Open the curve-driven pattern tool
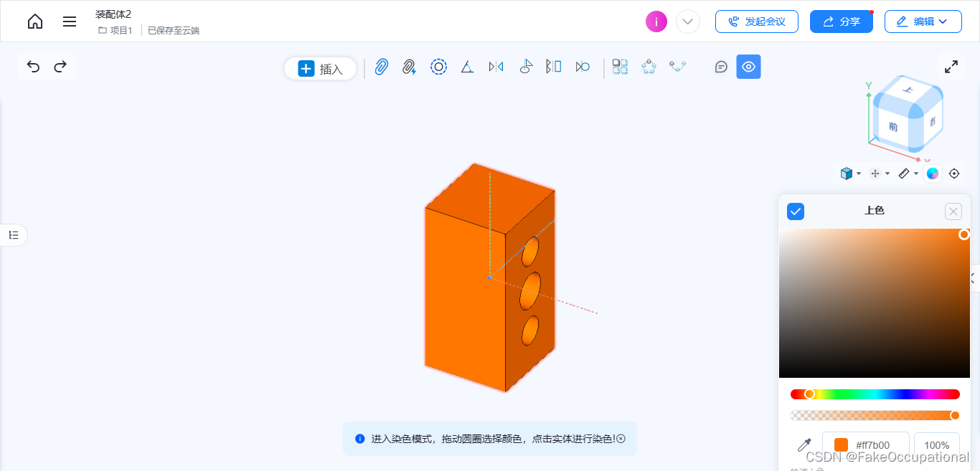Screen dimensions: 980x471 coord(677,67)
